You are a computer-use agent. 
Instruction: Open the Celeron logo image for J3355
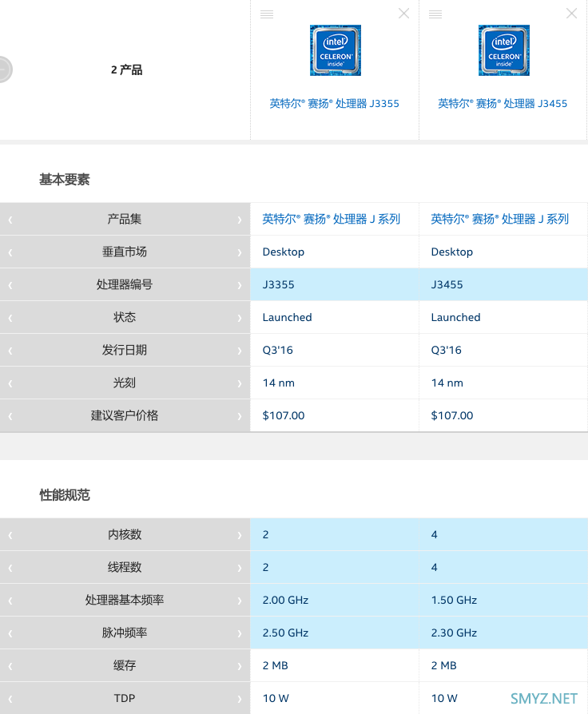point(336,50)
